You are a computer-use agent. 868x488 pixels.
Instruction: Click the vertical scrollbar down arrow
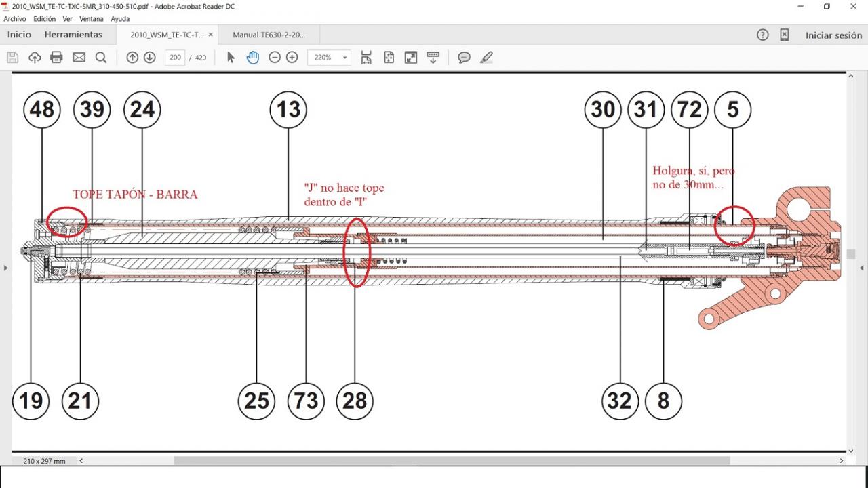[852, 451]
